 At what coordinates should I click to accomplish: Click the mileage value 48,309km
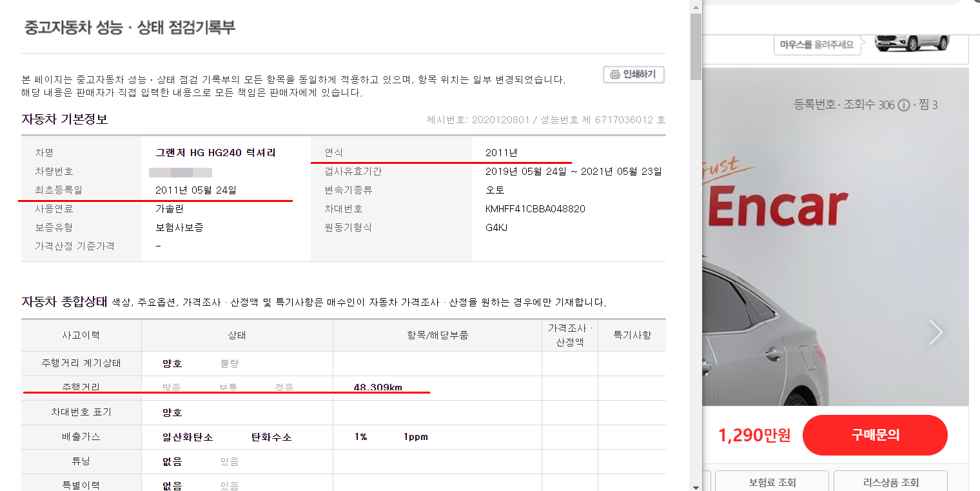(378, 387)
